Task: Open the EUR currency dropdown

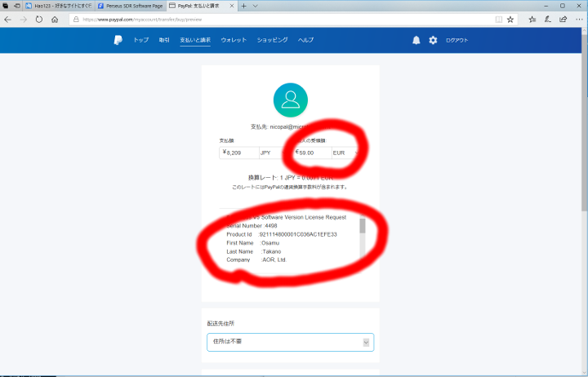Action: pyautogui.click(x=346, y=153)
